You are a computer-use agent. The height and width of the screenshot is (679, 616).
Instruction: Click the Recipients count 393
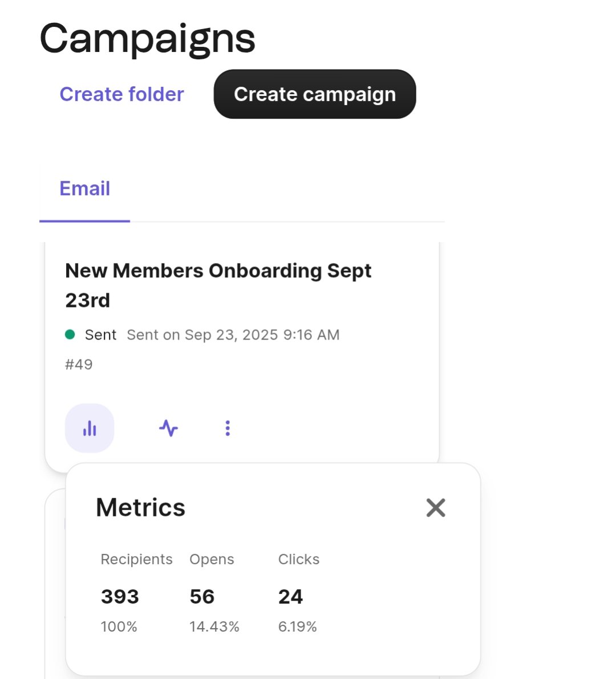click(x=120, y=596)
